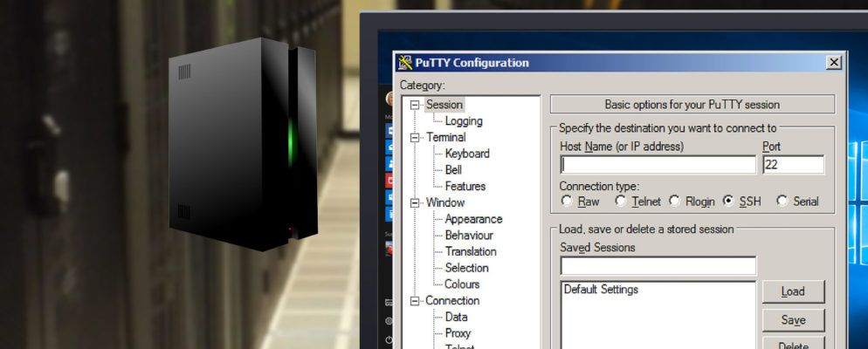The height and width of the screenshot is (349, 868).
Task: Collapse the Window tree node
Action: [x=415, y=203]
